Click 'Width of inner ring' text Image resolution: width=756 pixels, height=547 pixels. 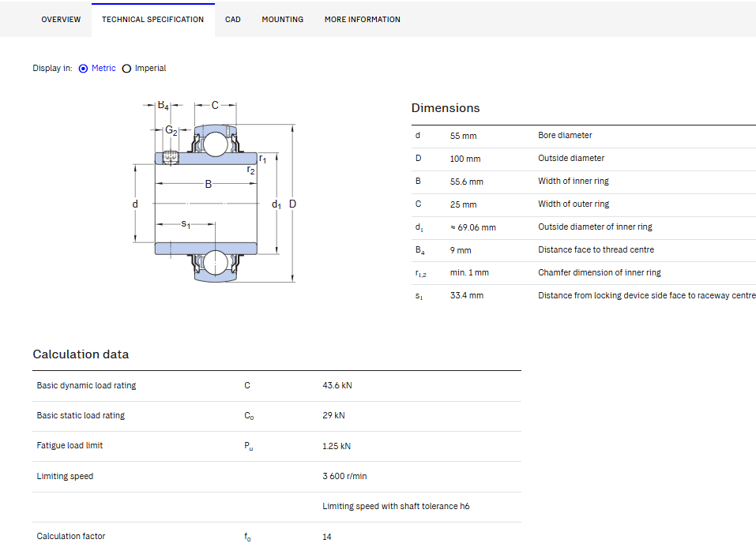tap(574, 182)
